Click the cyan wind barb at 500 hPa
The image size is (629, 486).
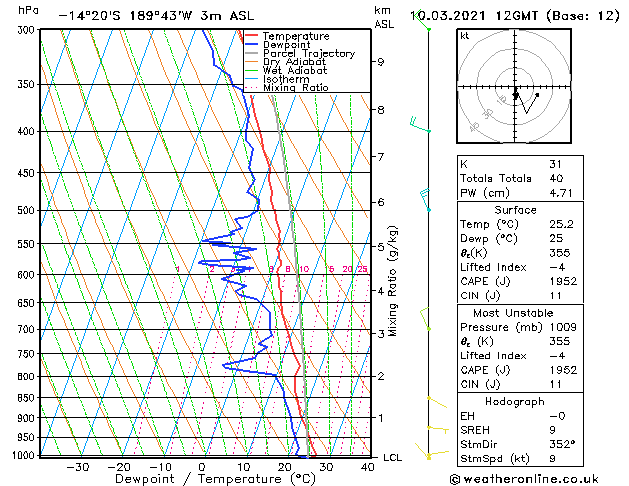pos(425,199)
